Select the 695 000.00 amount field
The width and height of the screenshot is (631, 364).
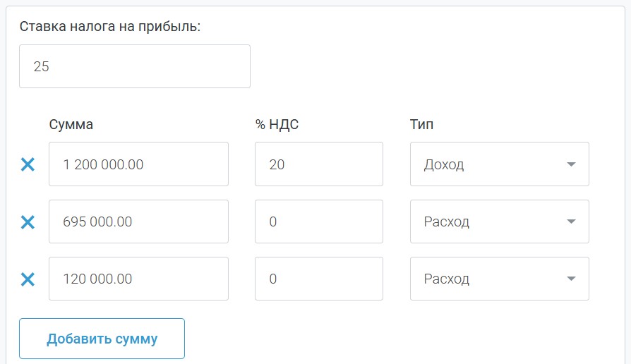click(x=138, y=222)
